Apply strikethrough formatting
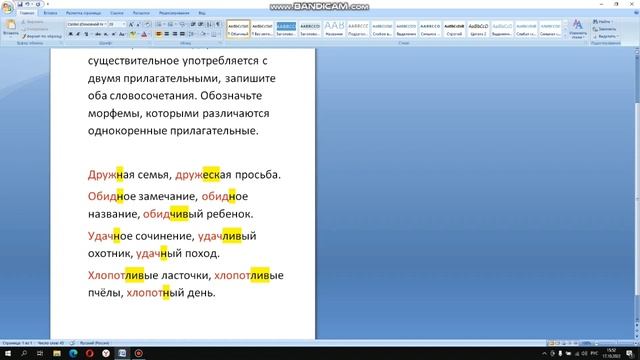This screenshot has width=640, height=360. 98,34
